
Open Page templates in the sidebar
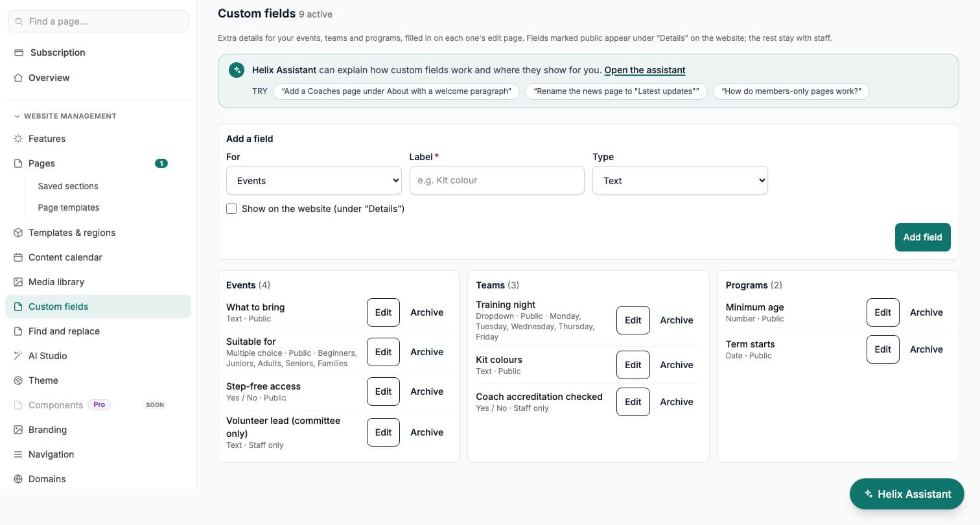pos(69,207)
